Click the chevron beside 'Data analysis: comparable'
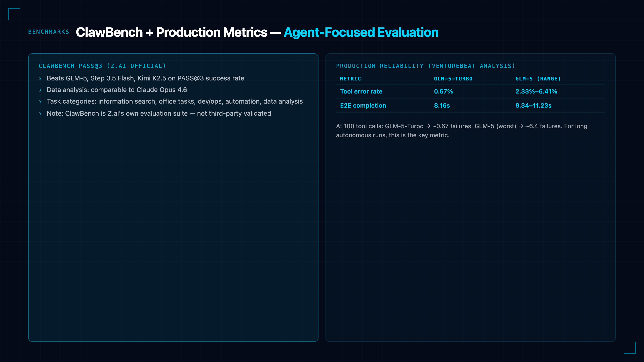This screenshot has width=644, height=362. (x=40, y=90)
